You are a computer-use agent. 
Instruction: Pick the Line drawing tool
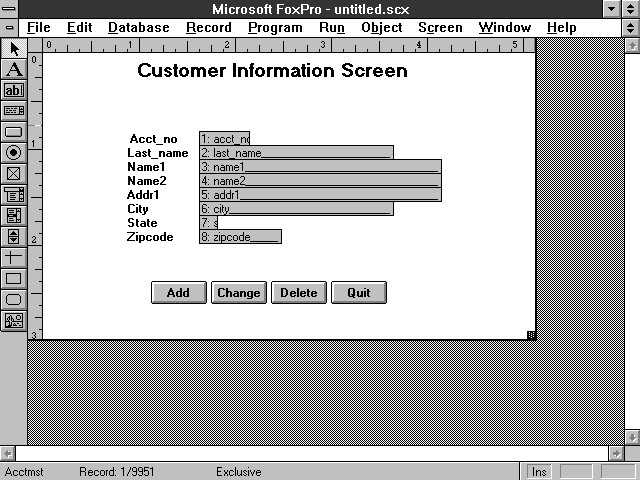click(14, 257)
